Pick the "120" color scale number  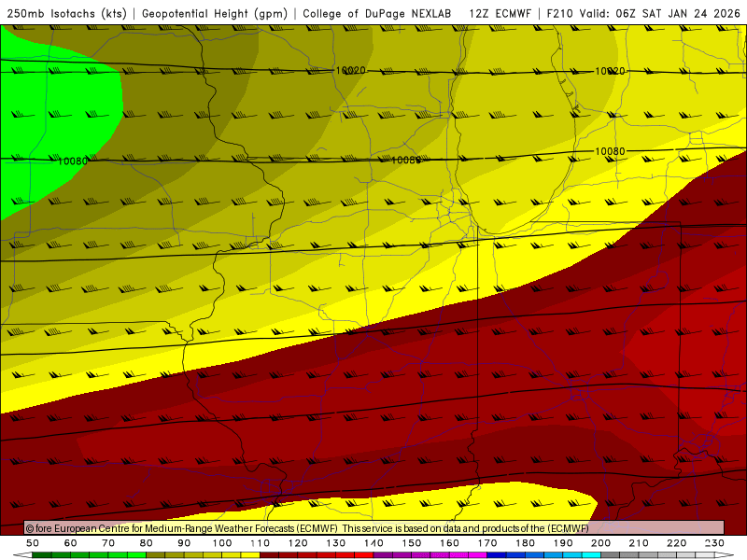point(298,543)
